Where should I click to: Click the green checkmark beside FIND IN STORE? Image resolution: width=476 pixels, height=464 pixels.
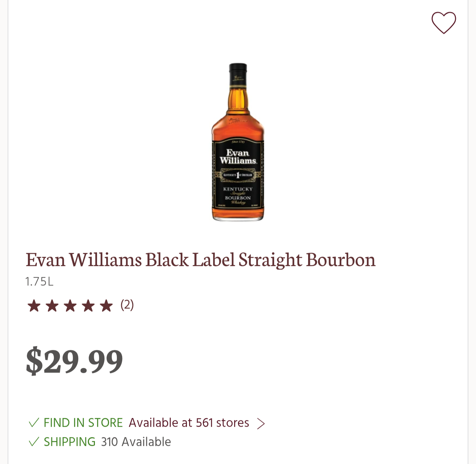pos(34,423)
